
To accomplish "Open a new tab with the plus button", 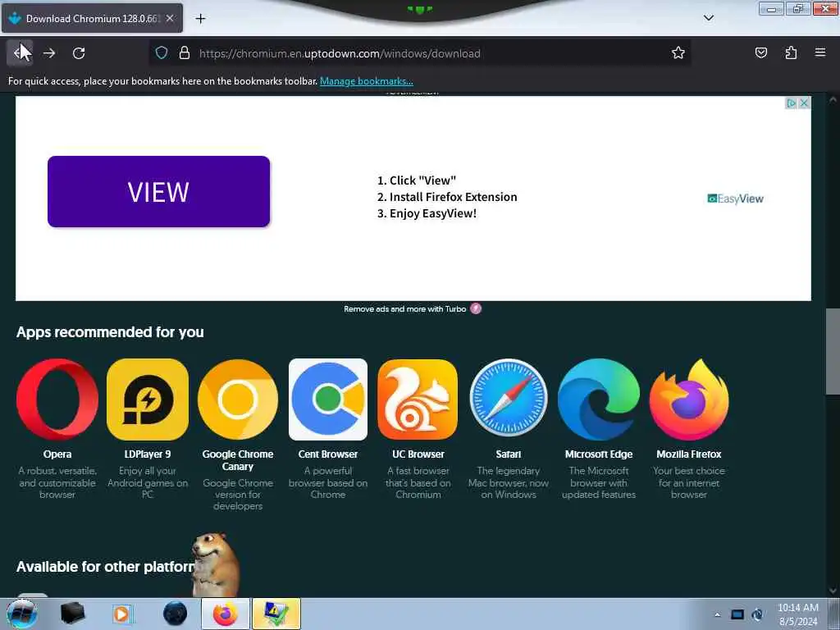I will pos(200,19).
